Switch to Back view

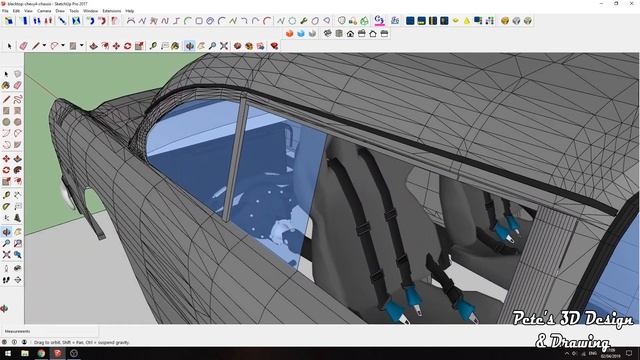tap(373, 33)
